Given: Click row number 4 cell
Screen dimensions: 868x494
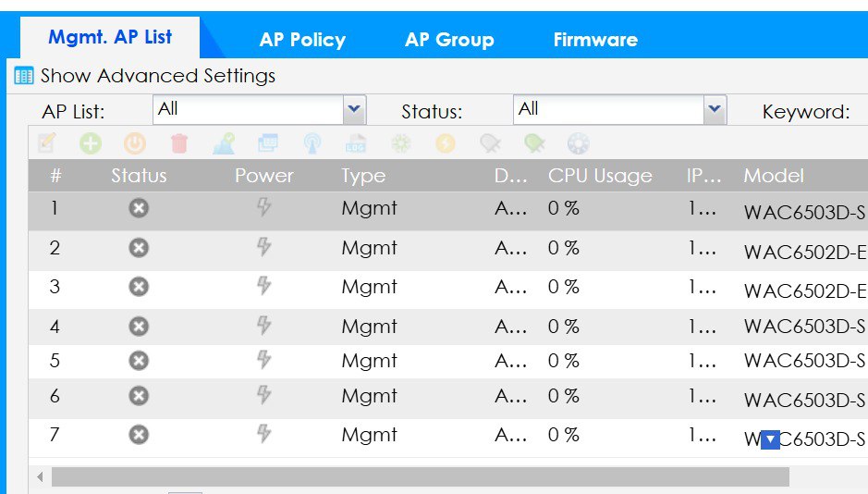Looking at the screenshot, I should pos(55,327).
